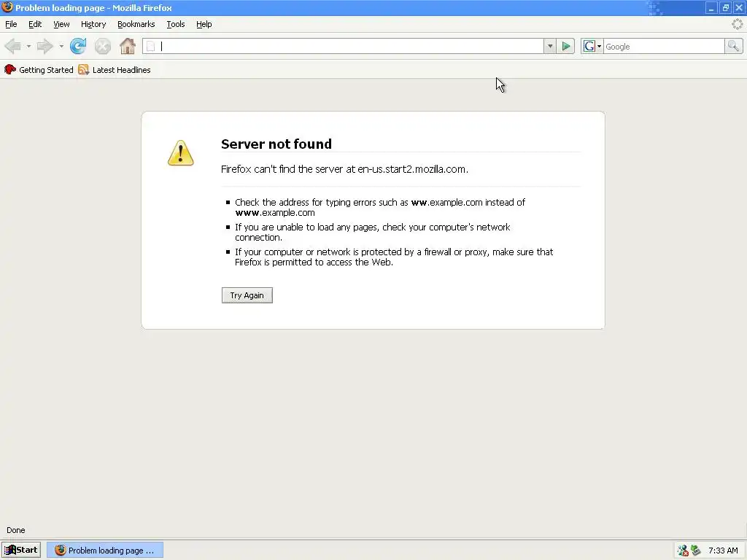Image resolution: width=747 pixels, height=560 pixels.
Task: Minimize the Firefox window
Action: coord(711,7)
